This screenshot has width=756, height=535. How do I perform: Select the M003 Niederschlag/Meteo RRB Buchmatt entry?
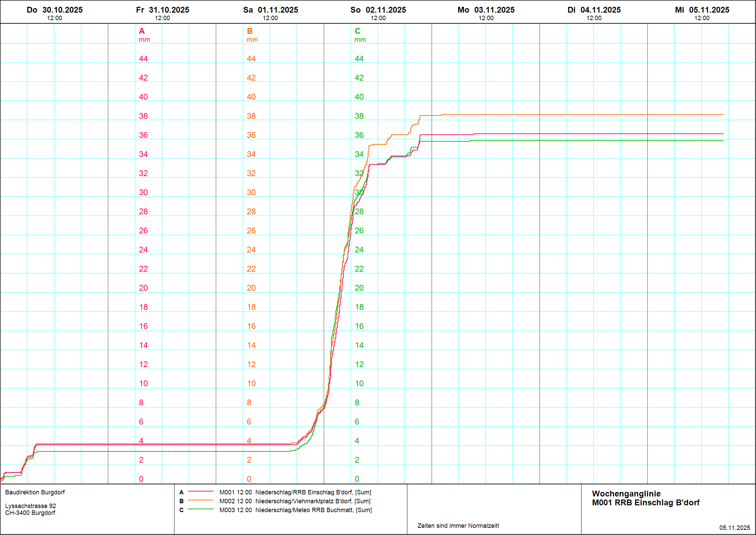click(x=296, y=510)
